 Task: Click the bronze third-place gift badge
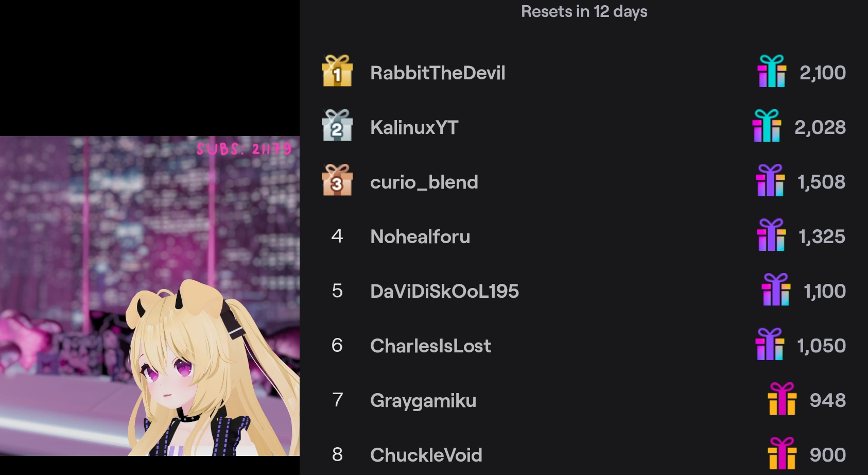click(337, 180)
